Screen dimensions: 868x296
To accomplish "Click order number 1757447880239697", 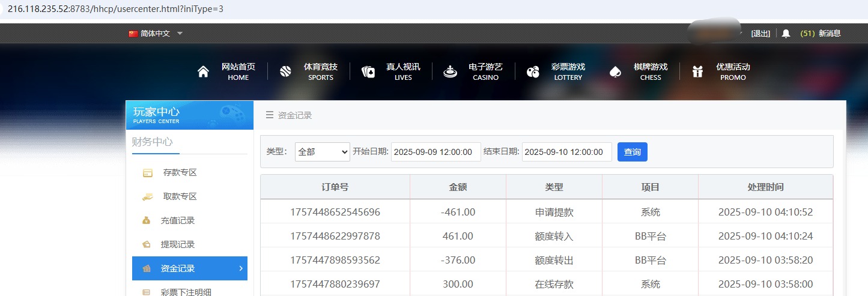I will [x=335, y=284].
